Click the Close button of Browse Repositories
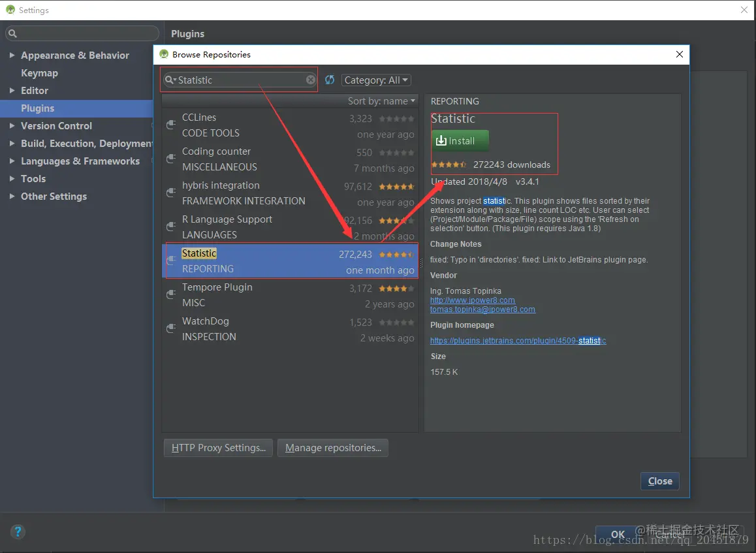 pyautogui.click(x=660, y=481)
